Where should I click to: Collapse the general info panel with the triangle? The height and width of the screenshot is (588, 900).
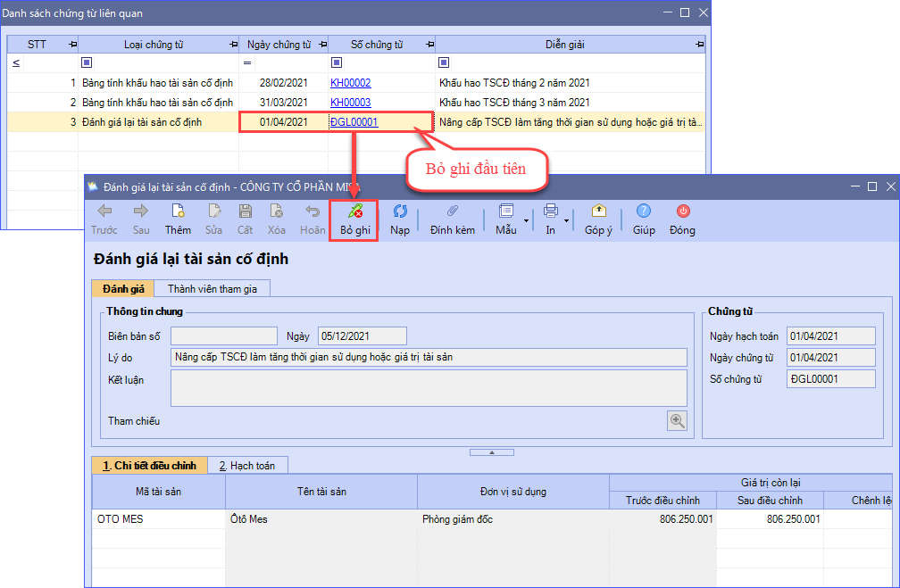(x=490, y=452)
